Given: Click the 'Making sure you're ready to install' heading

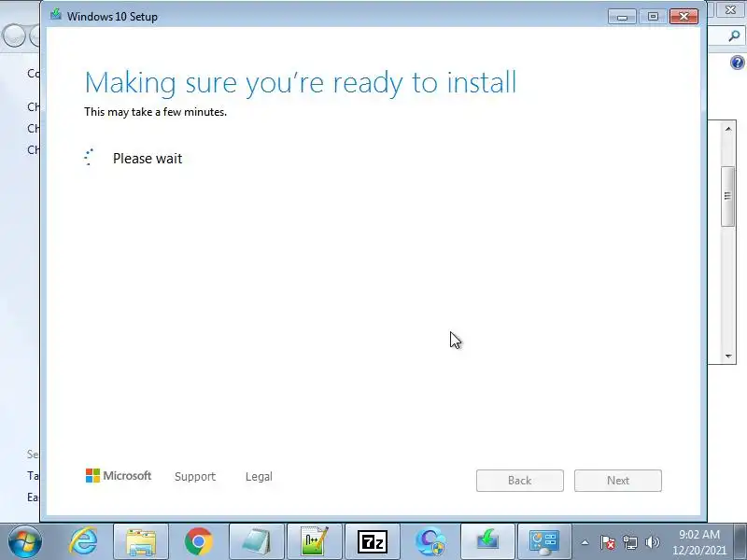Looking at the screenshot, I should click(300, 83).
